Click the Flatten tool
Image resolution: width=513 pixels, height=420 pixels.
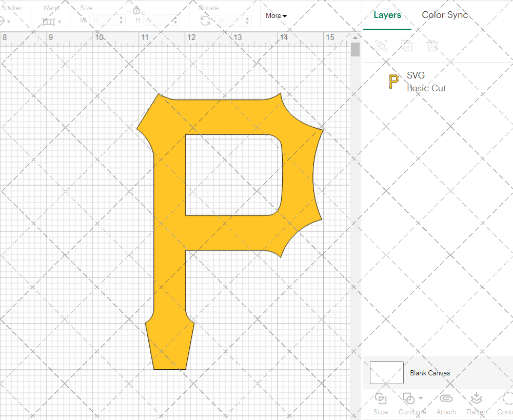477,404
